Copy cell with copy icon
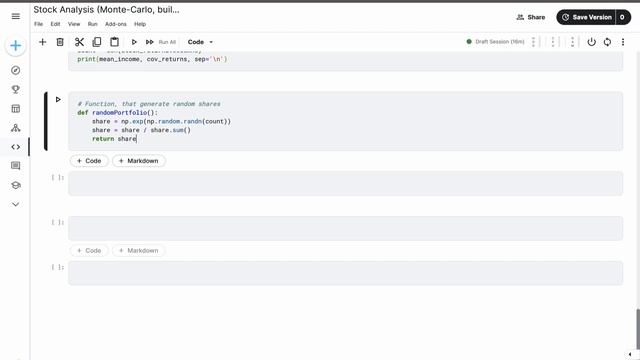The width and height of the screenshot is (640, 360). (x=97, y=42)
